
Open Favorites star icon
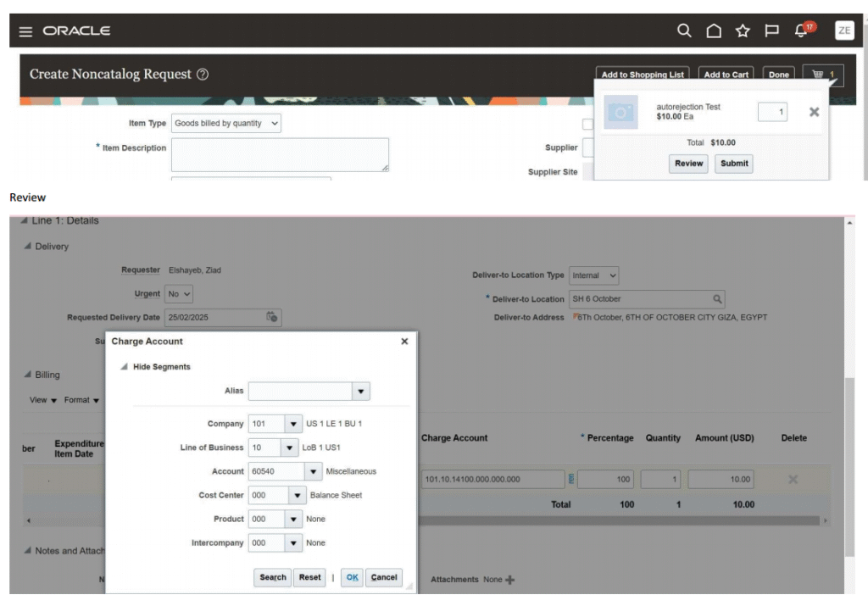pyautogui.click(x=743, y=31)
